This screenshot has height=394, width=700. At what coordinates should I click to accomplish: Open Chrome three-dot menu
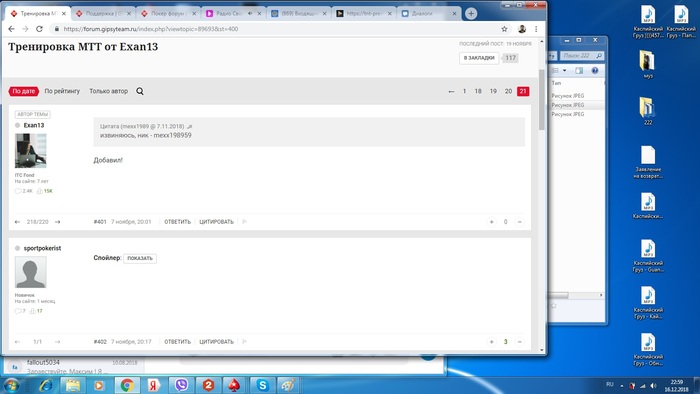pos(536,29)
